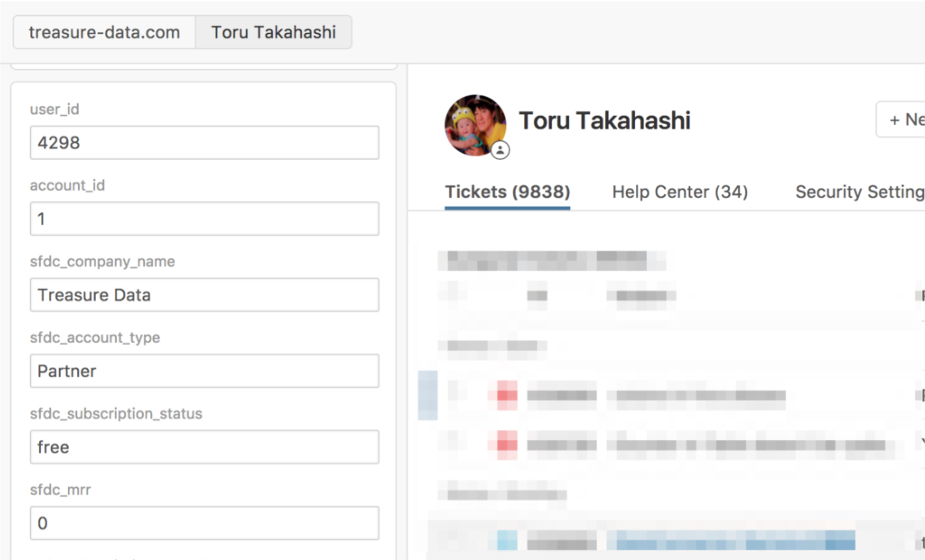Click the blue selection marker beside the ticket row
Image resolution: width=925 pixels, height=560 pixels.
[428, 395]
